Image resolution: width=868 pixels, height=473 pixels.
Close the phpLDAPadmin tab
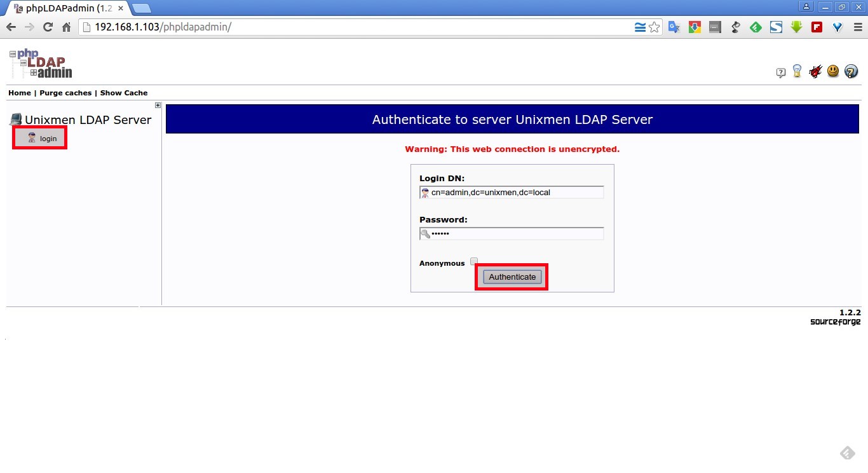[121, 9]
